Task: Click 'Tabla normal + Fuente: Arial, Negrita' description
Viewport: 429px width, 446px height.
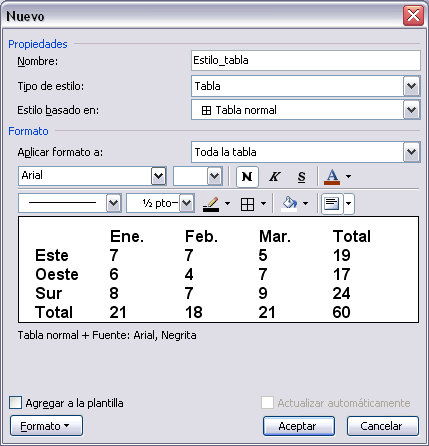Action: pyautogui.click(x=107, y=335)
